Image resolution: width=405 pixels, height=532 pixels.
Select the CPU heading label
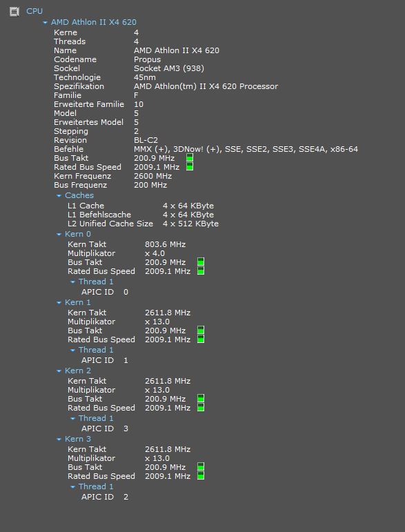tap(34, 11)
